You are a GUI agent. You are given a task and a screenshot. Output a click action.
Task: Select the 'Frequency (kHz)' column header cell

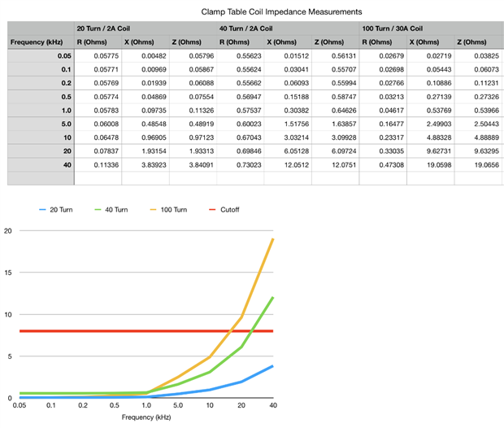point(41,42)
